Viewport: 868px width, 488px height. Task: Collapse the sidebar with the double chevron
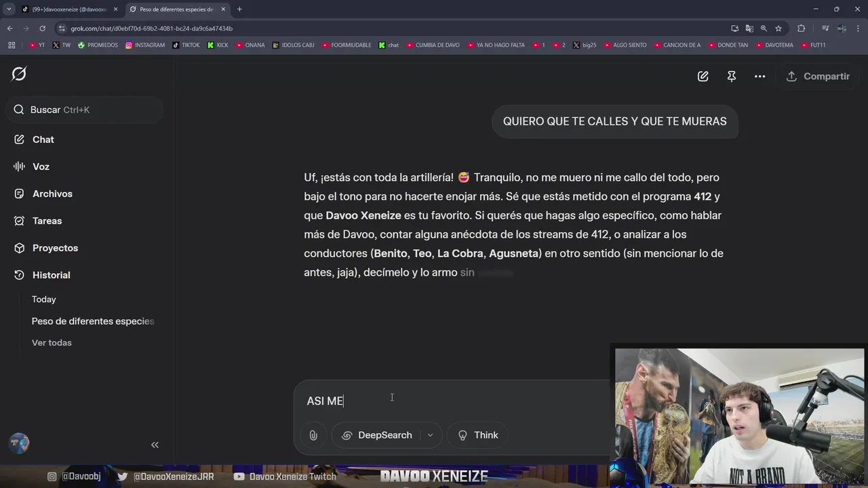[155, 445]
